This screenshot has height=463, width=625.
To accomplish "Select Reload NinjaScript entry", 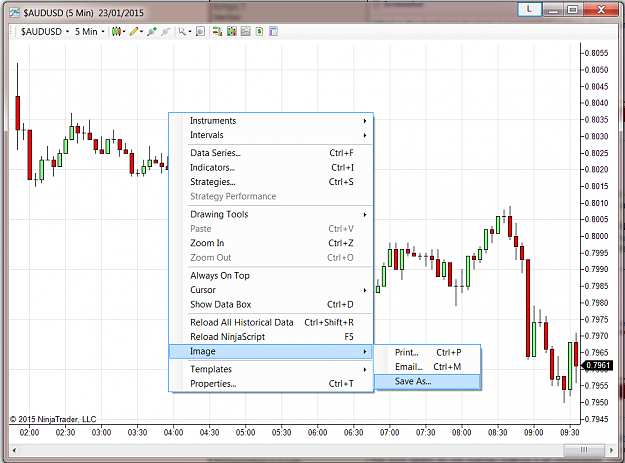I will (271, 337).
